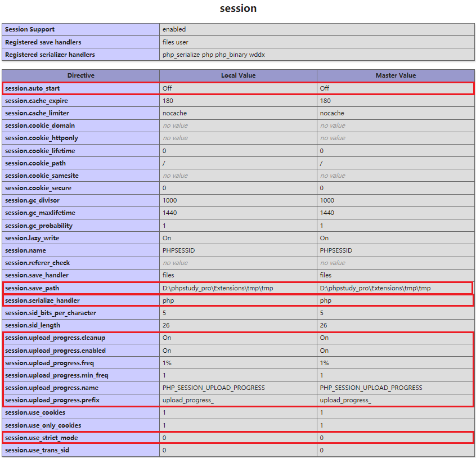Select the Session Support label
476x458 pixels.
click(30, 29)
